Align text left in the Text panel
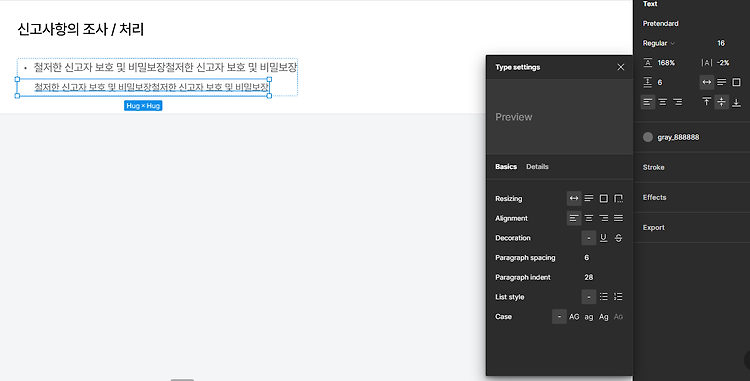This screenshot has height=381, width=750. click(648, 102)
